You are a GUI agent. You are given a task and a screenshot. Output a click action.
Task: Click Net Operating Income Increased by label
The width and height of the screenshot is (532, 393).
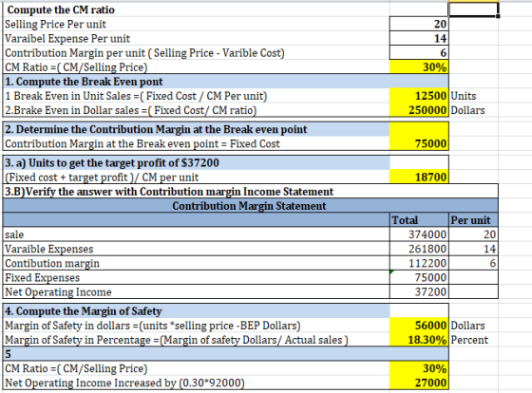[x=124, y=384]
